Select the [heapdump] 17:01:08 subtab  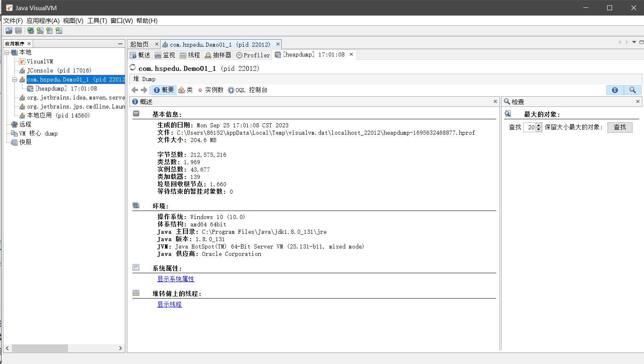pyautogui.click(x=310, y=54)
